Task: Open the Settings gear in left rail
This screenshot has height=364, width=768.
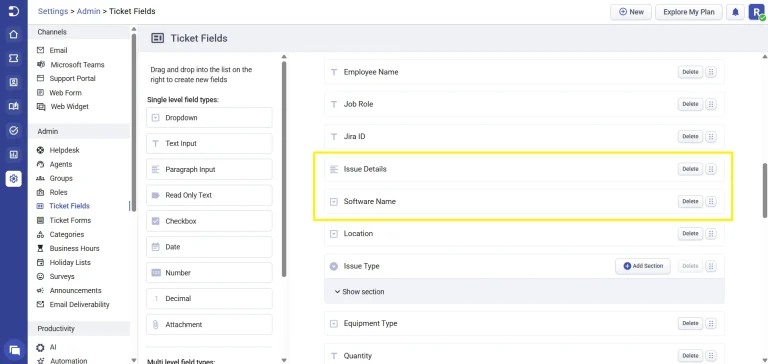Action: (x=14, y=179)
